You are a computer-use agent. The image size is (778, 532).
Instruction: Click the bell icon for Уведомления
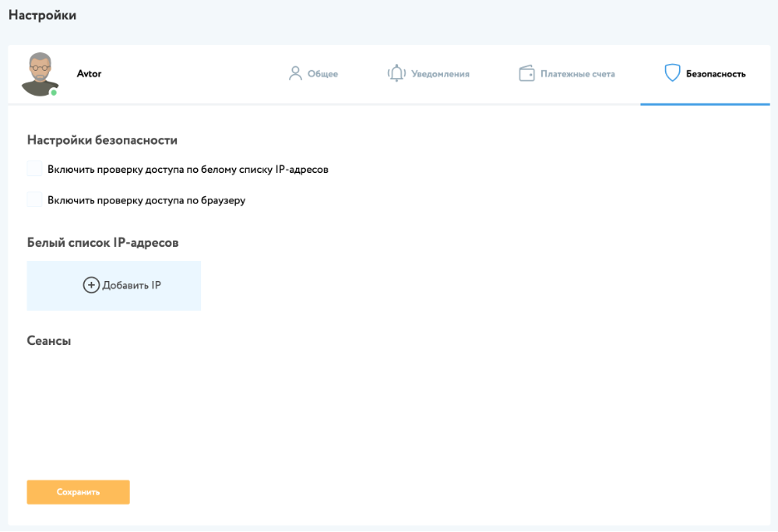[x=396, y=73]
